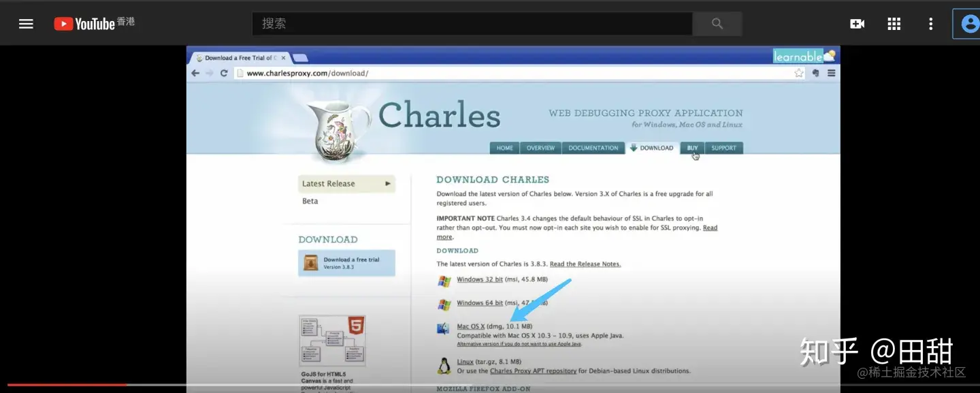
Task: Open Charles Proxy APT repository link
Action: coord(534,371)
